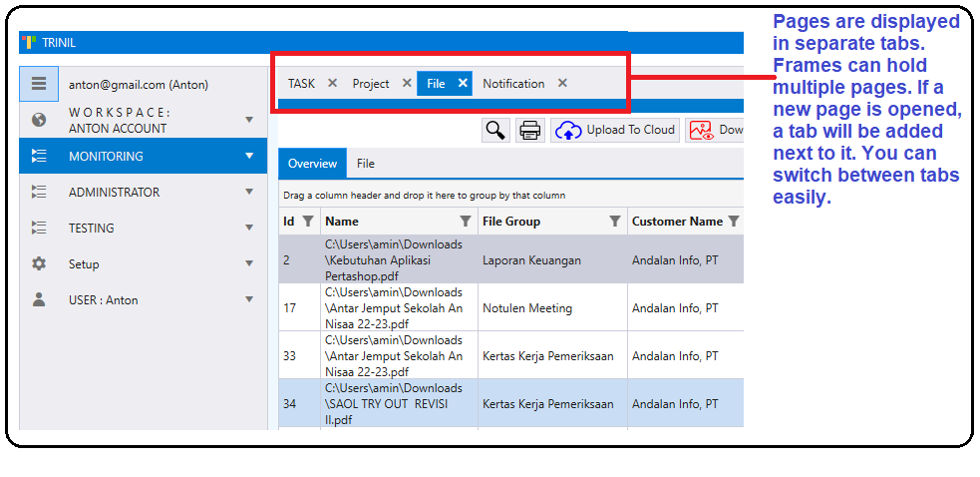Filter the Id column
Screen dimensions: 980x477
(308, 222)
